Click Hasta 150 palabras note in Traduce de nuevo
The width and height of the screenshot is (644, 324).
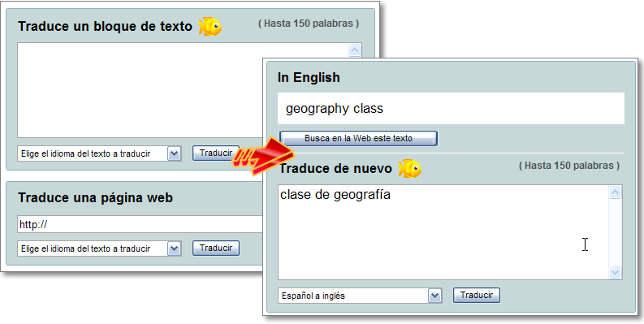pyautogui.click(x=569, y=166)
